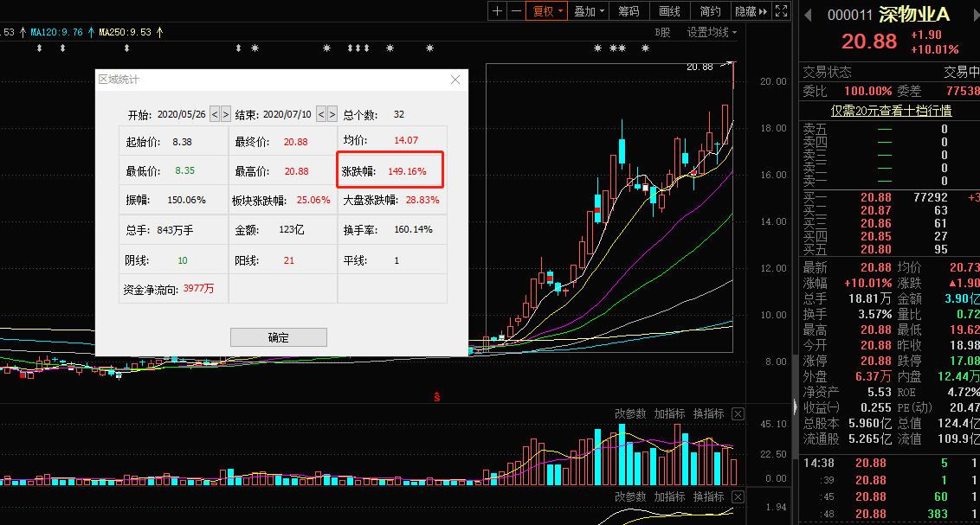The height and width of the screenshot is (525, 980).
Task: Close the 区域统计 dialog
Action: [x=456, y=80]
